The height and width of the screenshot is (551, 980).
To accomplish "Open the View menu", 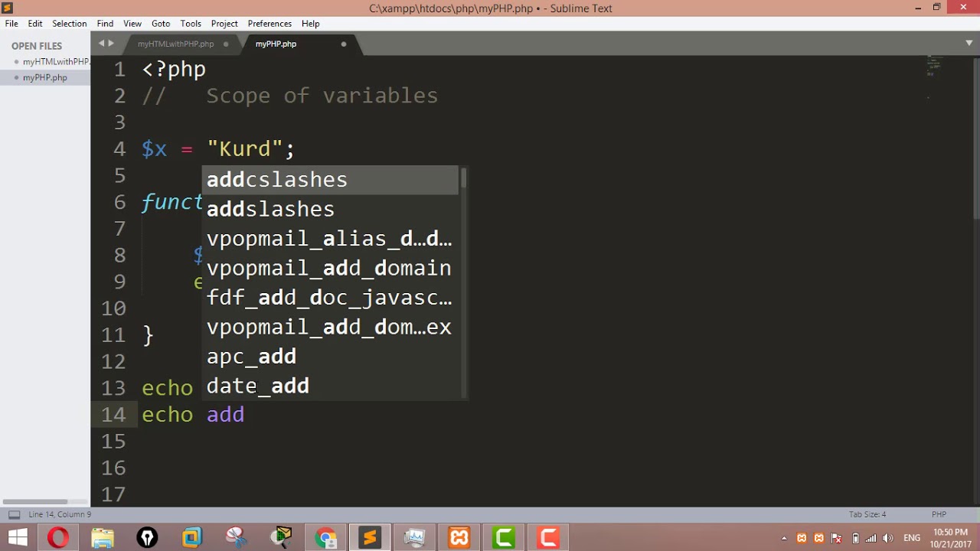I will coord(132,24).
